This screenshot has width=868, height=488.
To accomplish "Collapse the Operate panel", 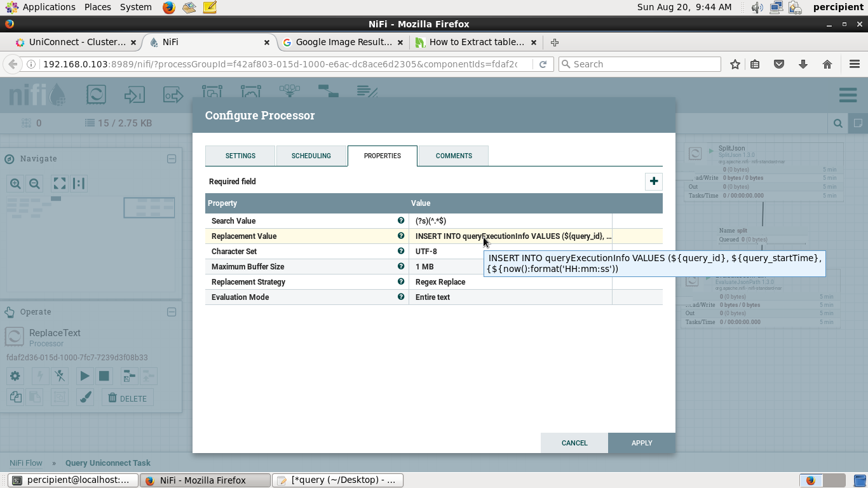I will coord(172,312).
